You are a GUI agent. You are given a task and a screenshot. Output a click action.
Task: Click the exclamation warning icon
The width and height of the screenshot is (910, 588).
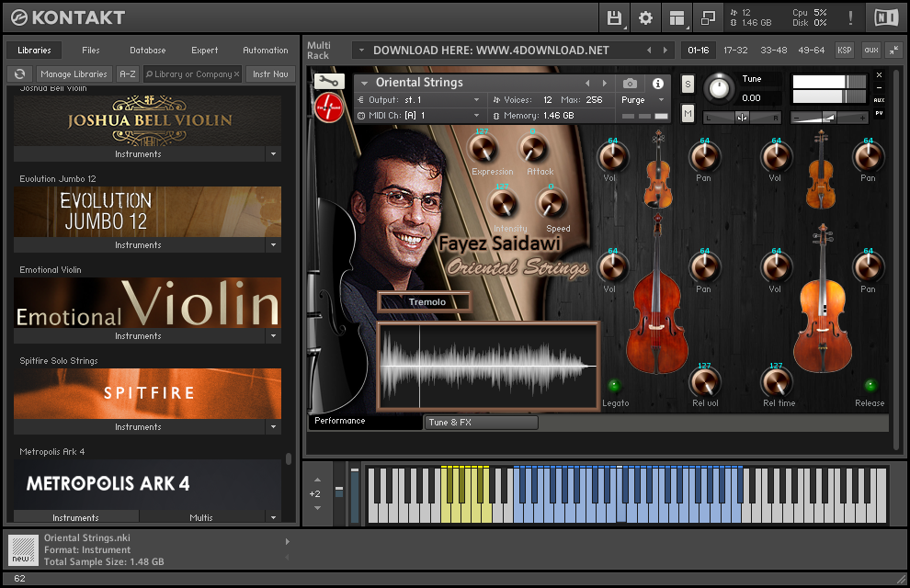pos(850,17)
